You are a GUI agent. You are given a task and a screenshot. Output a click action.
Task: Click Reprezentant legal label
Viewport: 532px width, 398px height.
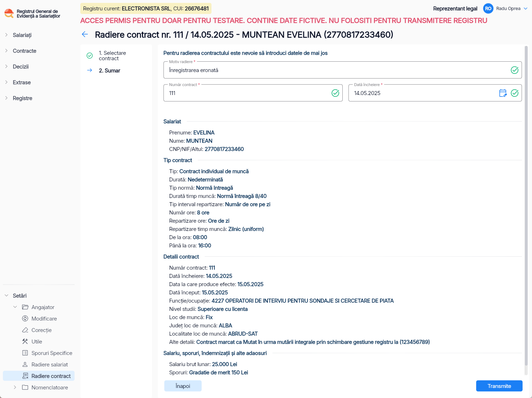point(455,9)
